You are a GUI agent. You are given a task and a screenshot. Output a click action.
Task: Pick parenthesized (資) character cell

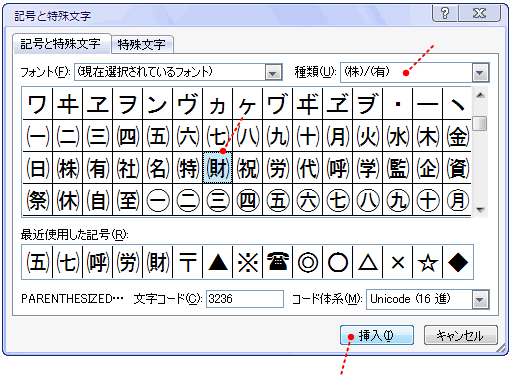457,168
